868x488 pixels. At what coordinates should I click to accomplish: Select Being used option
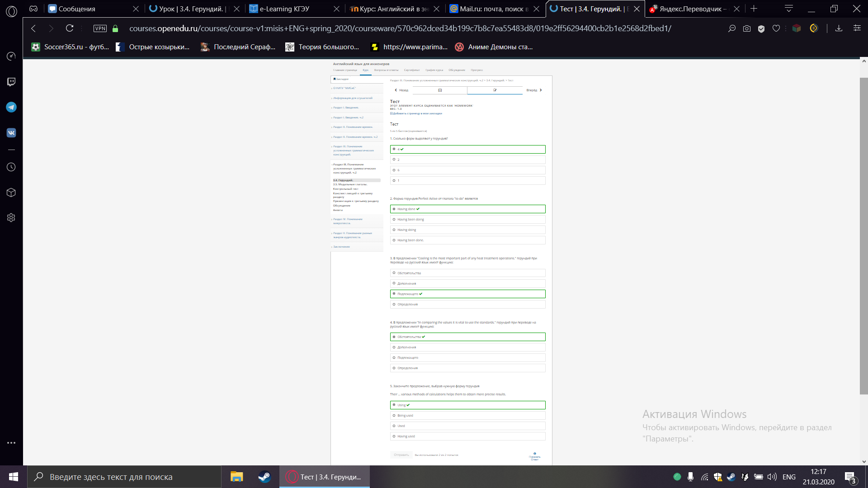pos(467,415)
